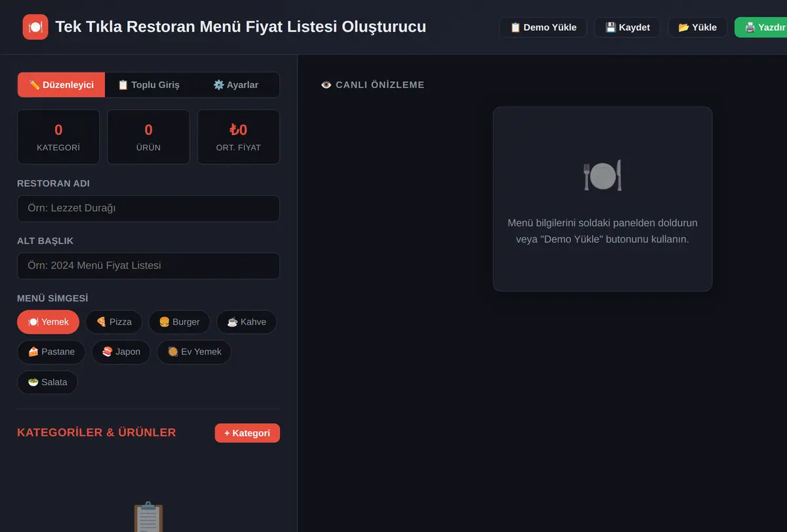This screenshot has height=532, width=787.
Task: Click the red plate logo icon
Action: 35,27
